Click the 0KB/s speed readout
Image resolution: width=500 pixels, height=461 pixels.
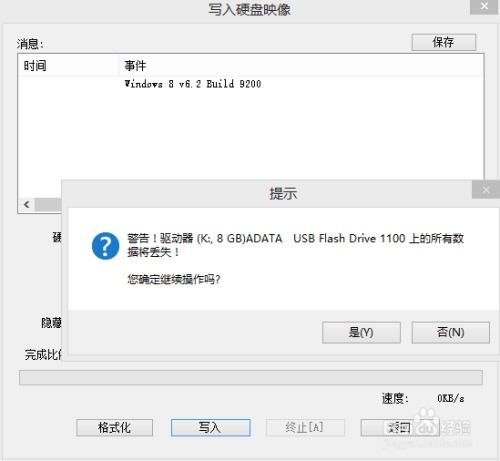click(x=451, y=398)
